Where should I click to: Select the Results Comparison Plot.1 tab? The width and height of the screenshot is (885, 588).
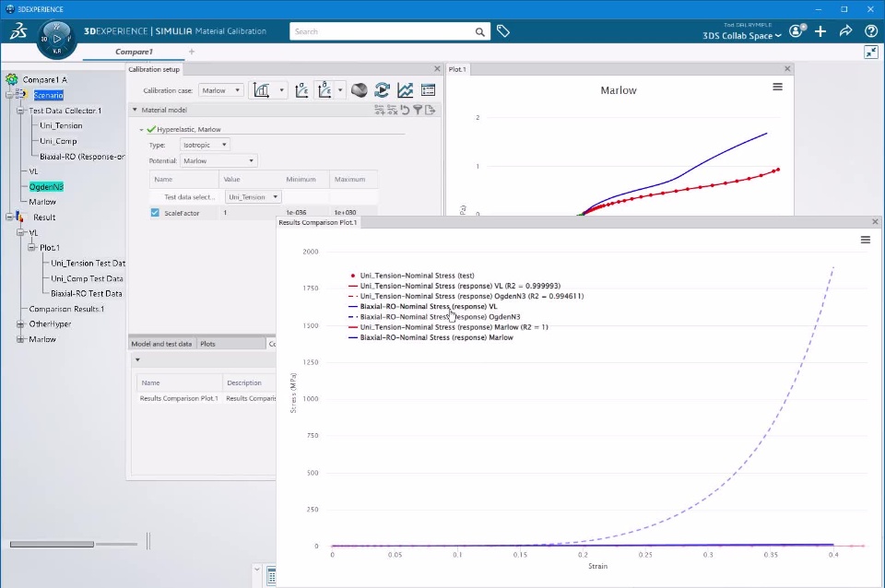point(318,222)
